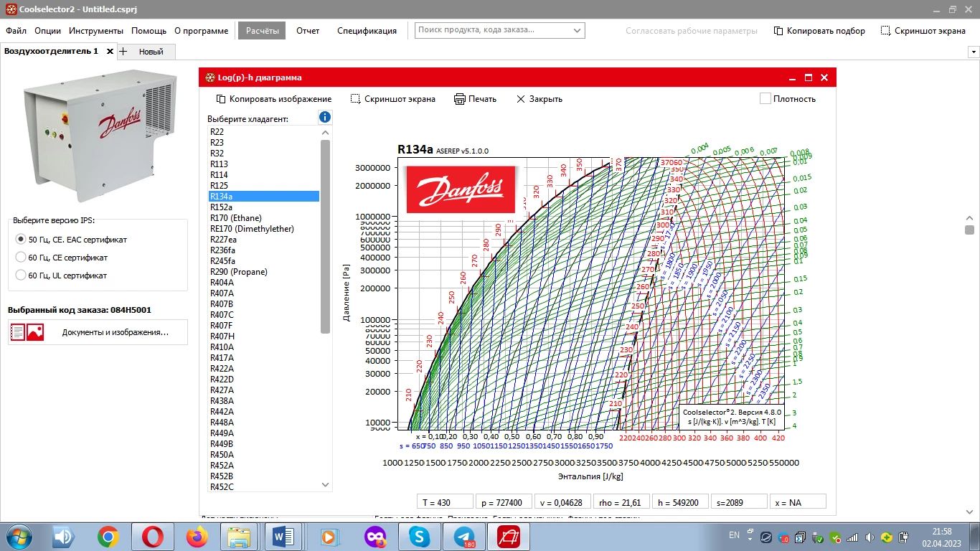Open the Файл menu
Screen dimensions: 980x551
[16, 31]
